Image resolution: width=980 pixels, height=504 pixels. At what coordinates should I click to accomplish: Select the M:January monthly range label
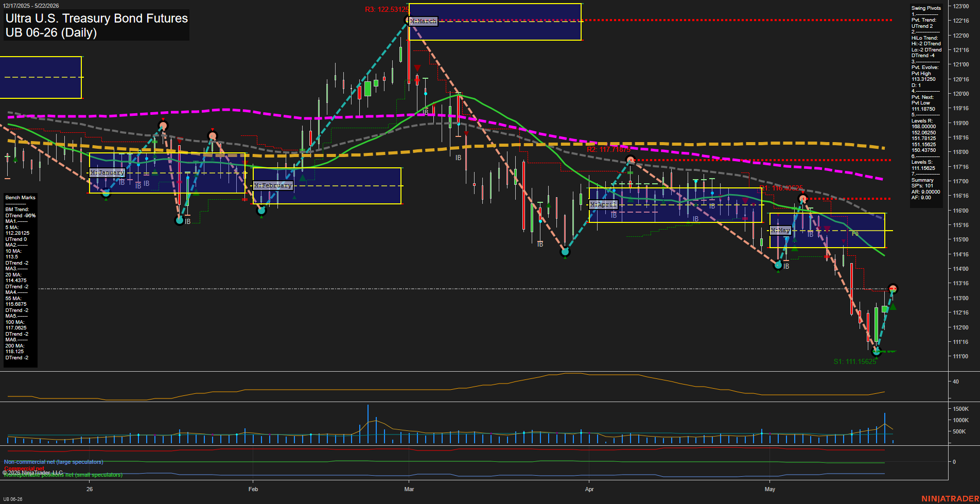pyautogui.click(x=107, y=172)
